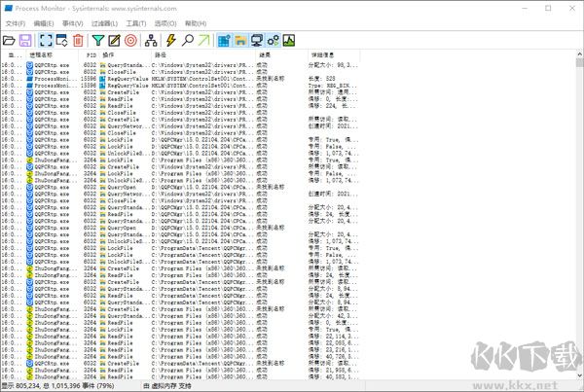Click the vertical scrollbar thumb
The image size is (584, 392).
click(579, 62)
